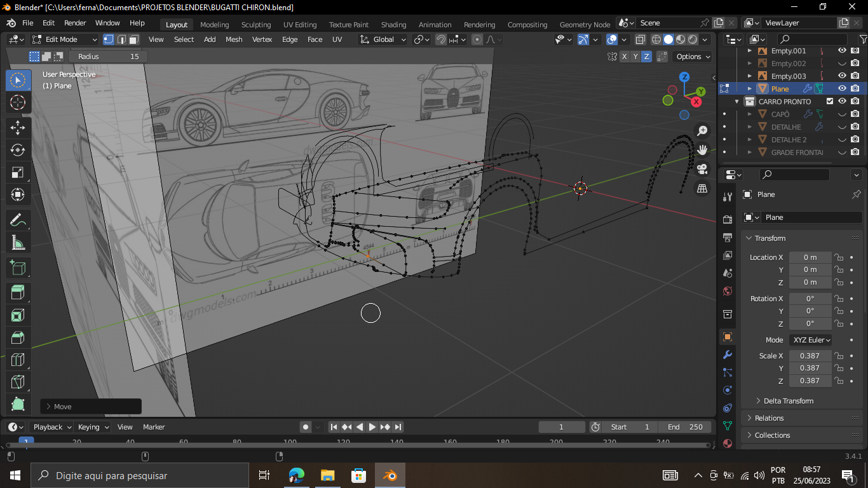Select the 3D Cursor tool
This screenshot has height=488, width=868.
coord(18,102)
